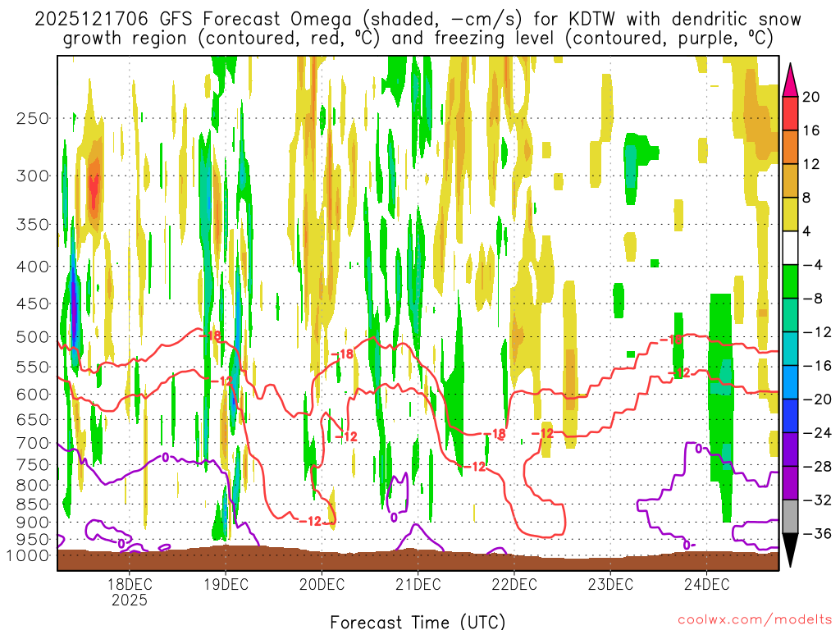Click the blue swatch between -16 and -20
Viewport: 840px width, 630px height.
pyautogui.click(x=790, y=382)
